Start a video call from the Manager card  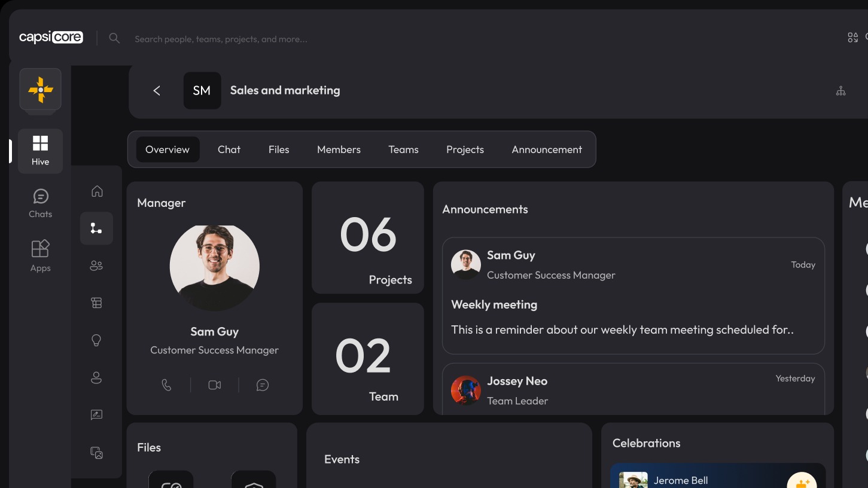click(214, 385)
